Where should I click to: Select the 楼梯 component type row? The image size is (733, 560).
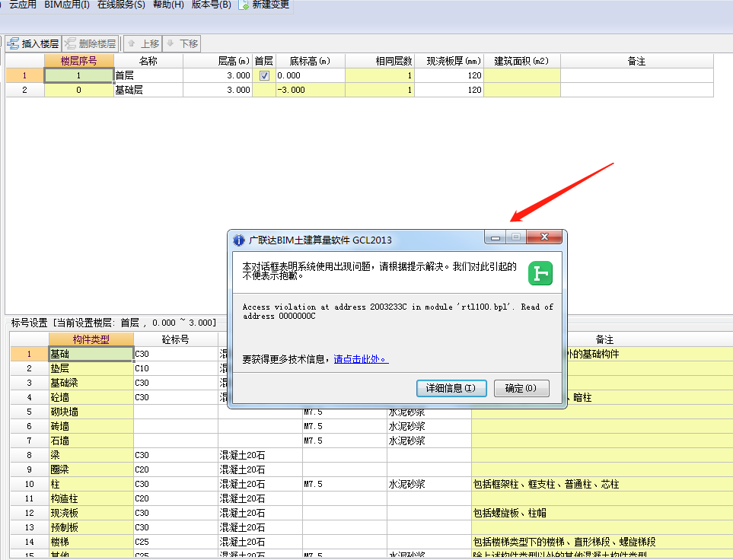[91, 542]
